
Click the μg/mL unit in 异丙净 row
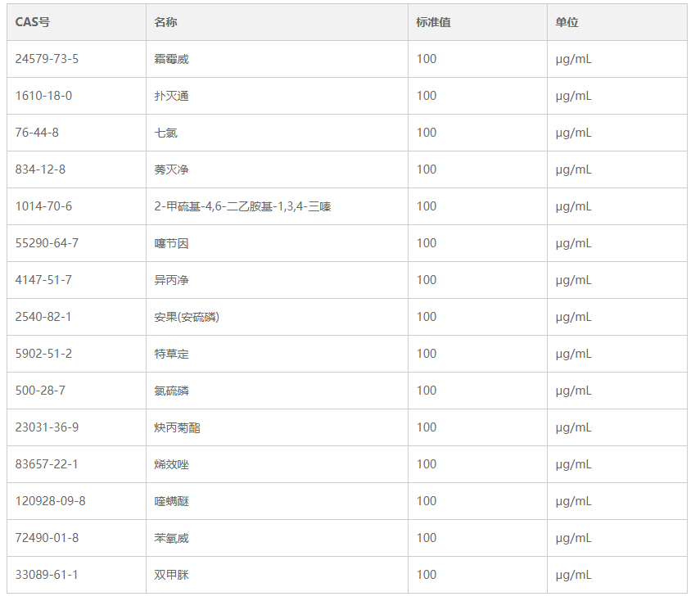click(573, 280)
